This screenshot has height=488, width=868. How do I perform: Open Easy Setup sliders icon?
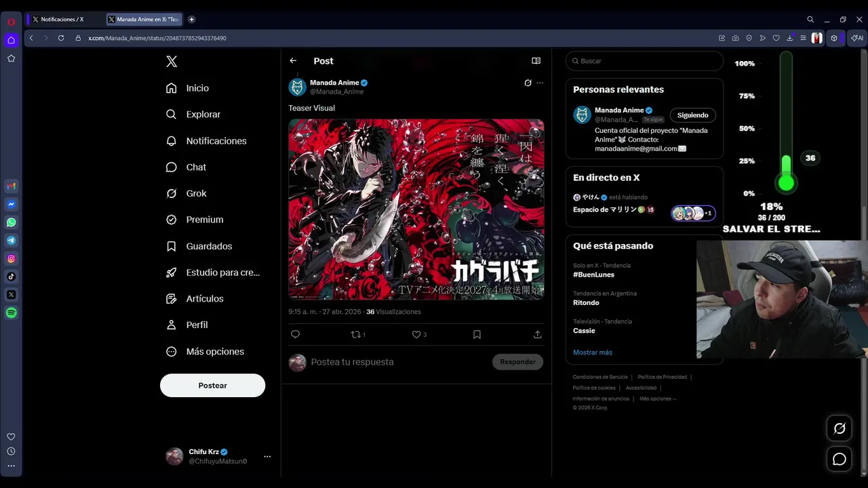[x=804, y=38]
